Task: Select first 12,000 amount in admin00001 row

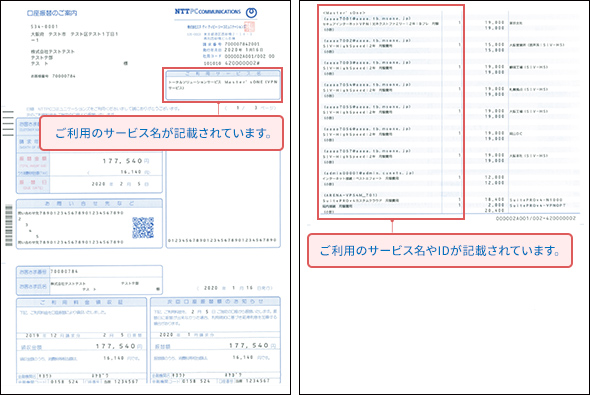Action: click(x=494, y=177)
